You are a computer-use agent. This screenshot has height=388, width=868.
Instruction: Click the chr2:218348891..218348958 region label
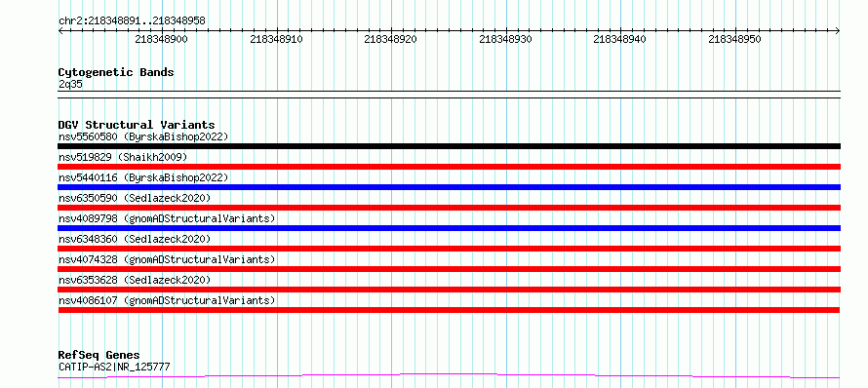coord(132,20)
